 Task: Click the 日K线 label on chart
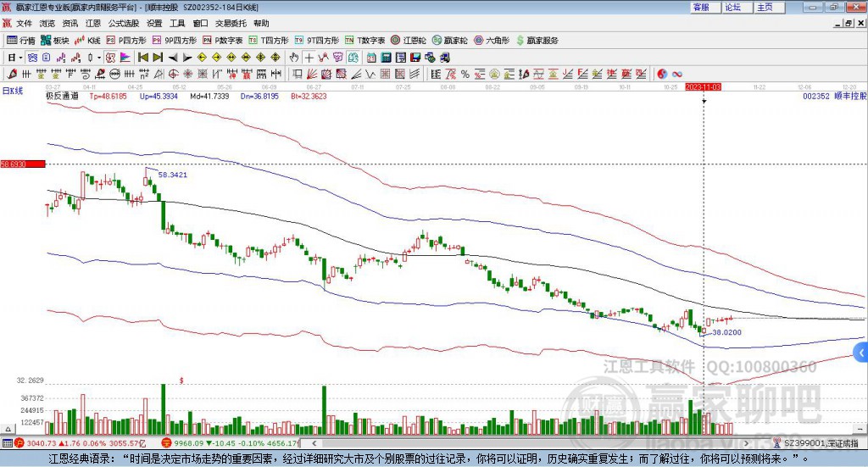coord(13,91)
